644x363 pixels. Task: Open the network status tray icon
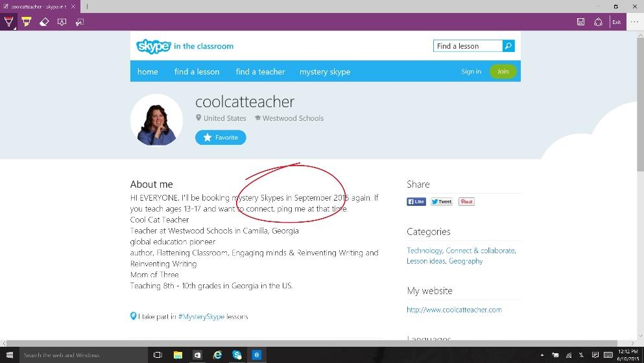568,355
